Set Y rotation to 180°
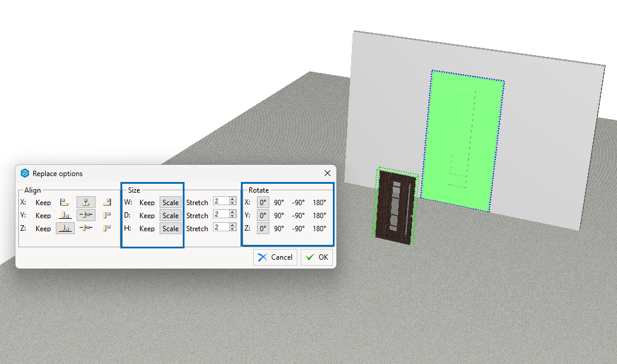This screenshot has height=364, width=617. (320, 215)
